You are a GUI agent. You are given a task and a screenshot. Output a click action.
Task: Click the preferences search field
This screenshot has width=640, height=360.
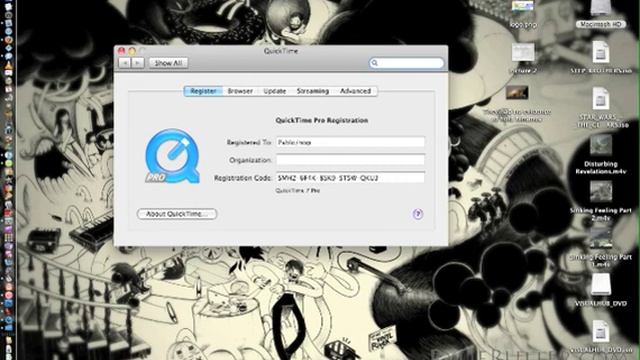407,63
